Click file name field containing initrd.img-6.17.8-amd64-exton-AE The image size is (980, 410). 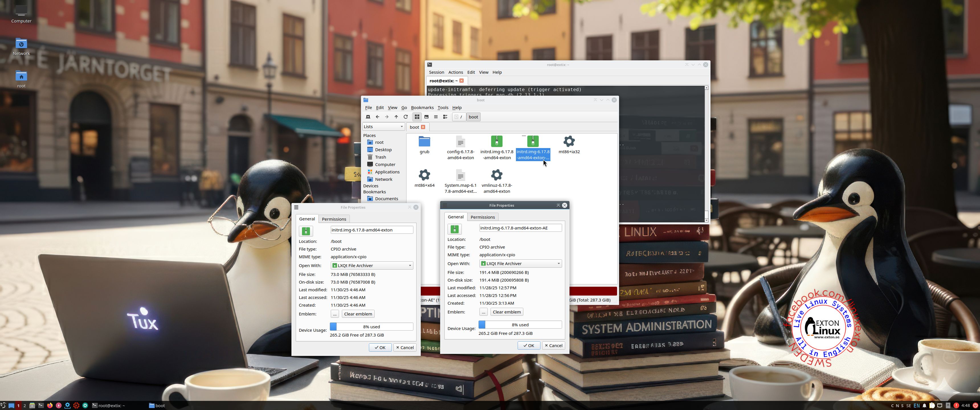tap(520, 228)
